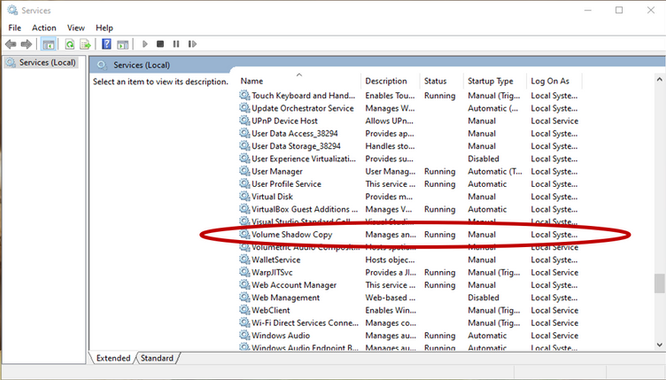Select the User Experience Virtualization service row
Viewport: 666px width, 380px height.
tap(409, 159)
